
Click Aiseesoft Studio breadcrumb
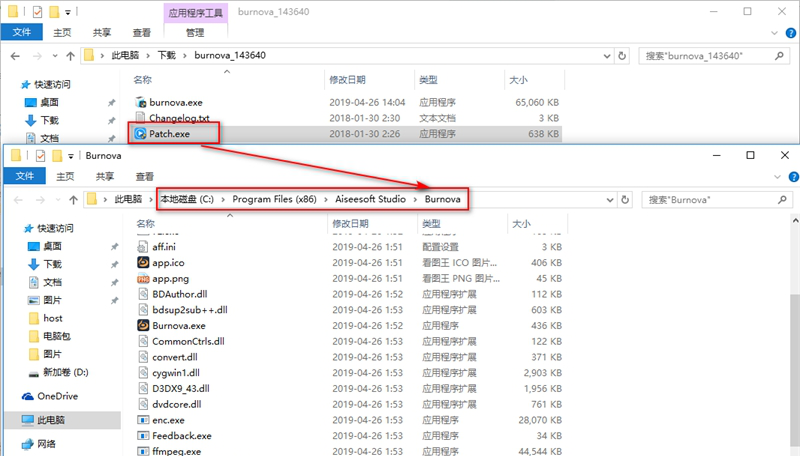coord(370,199)
